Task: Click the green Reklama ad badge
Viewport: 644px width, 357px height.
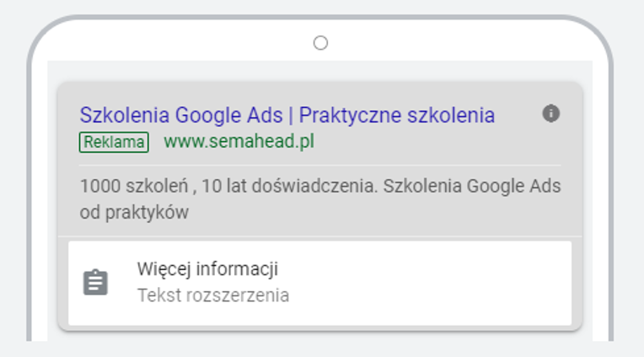Action: click(114, 142)
